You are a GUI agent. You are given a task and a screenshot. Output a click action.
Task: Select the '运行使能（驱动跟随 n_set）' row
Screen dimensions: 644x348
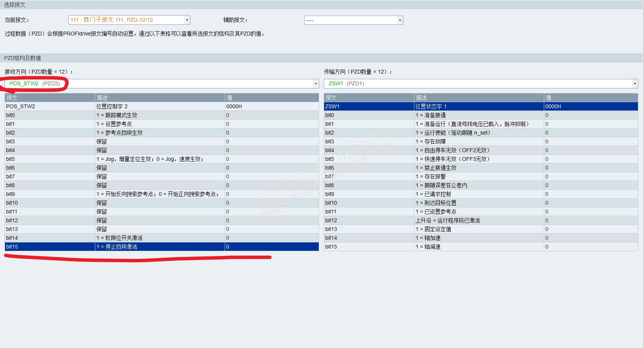tap(481, 133)
